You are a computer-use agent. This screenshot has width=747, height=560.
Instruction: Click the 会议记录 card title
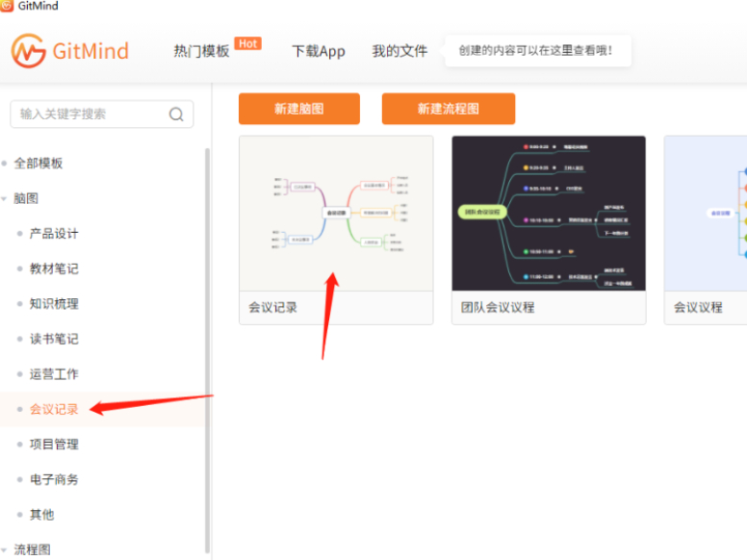click(273, 308)
